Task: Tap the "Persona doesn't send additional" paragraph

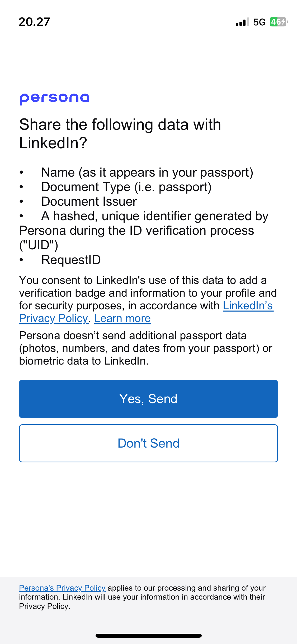Action: point(145,348)
